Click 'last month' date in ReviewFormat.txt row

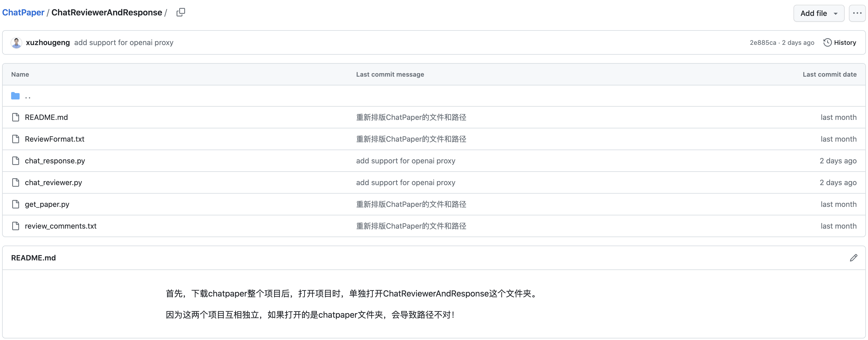click(838, 139)
